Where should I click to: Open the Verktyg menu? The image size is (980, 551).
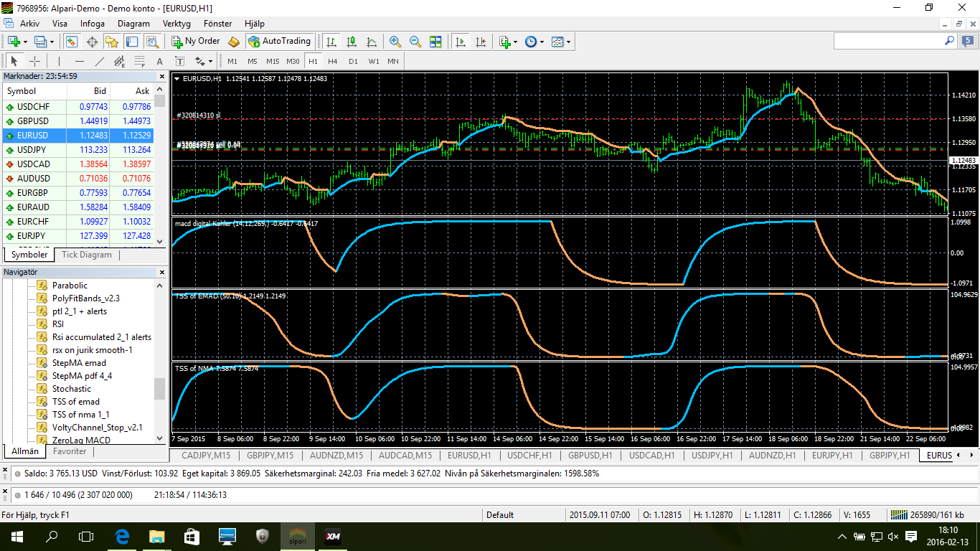(x=176, y=24)
